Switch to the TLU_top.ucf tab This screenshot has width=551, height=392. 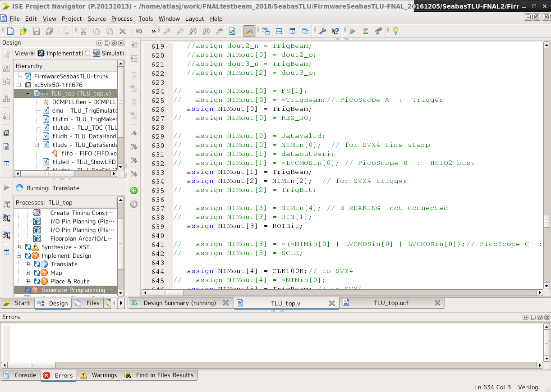(391, 303)
